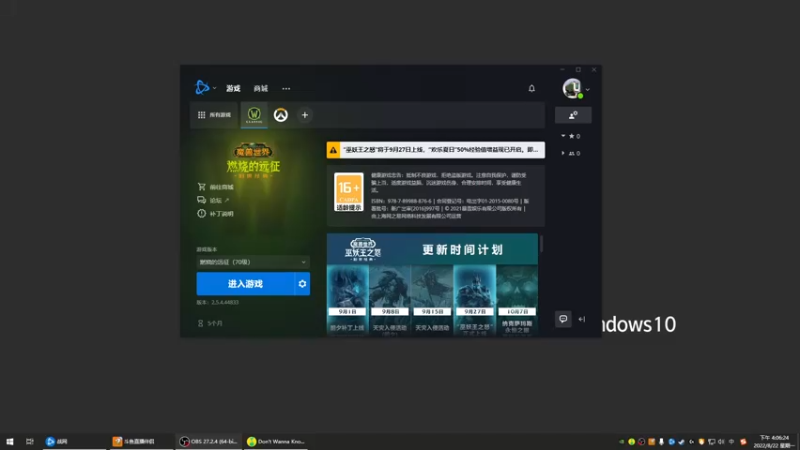
Task: Open Task View in taskbar
Action: point(30,441)
